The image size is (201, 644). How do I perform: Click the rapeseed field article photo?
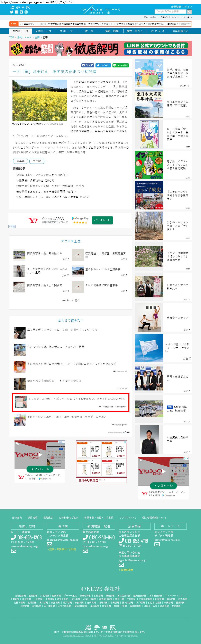40,100
